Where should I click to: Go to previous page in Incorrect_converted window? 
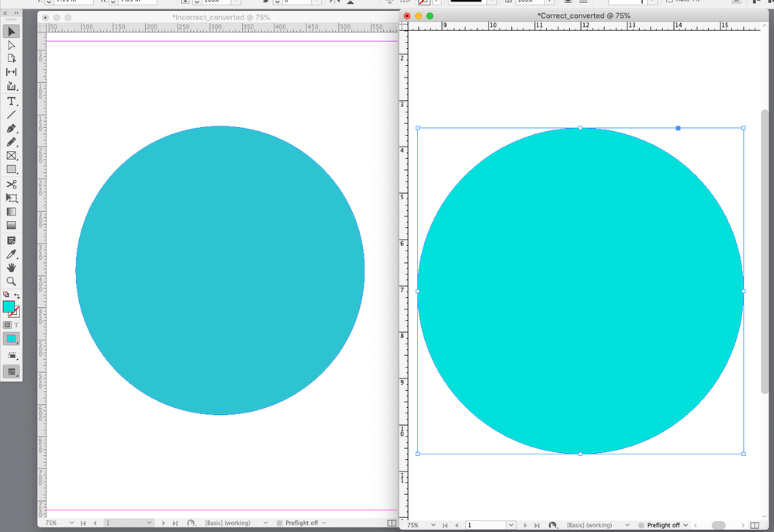point(95,523)
